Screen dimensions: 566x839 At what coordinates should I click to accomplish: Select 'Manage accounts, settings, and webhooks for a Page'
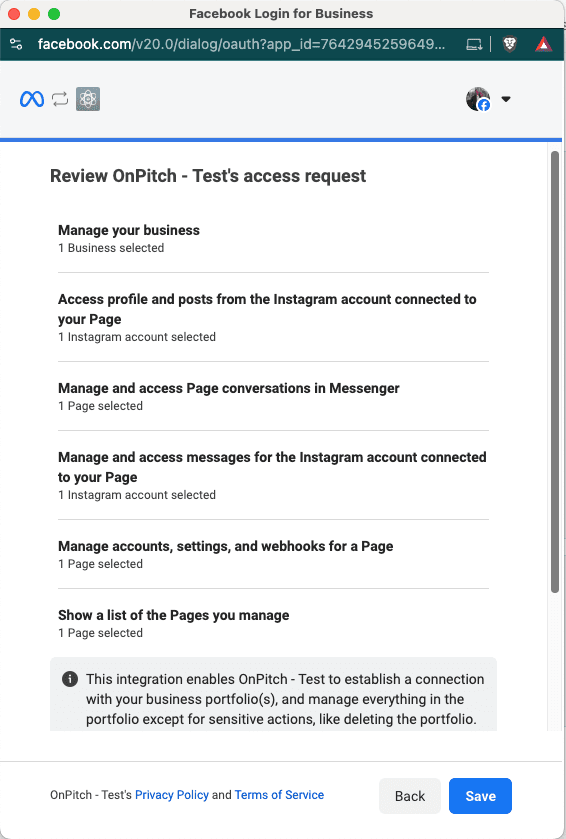(226, 546)
